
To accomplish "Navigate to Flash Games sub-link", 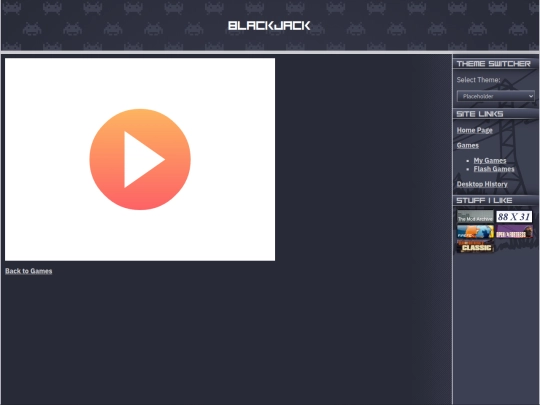I will pos(494,169).
